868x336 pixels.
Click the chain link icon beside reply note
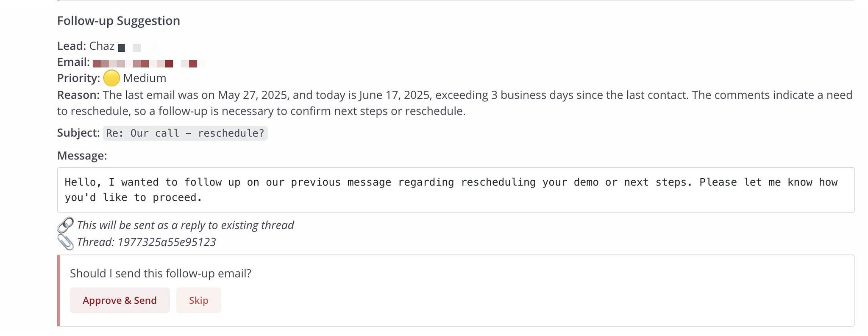point(65,225)
